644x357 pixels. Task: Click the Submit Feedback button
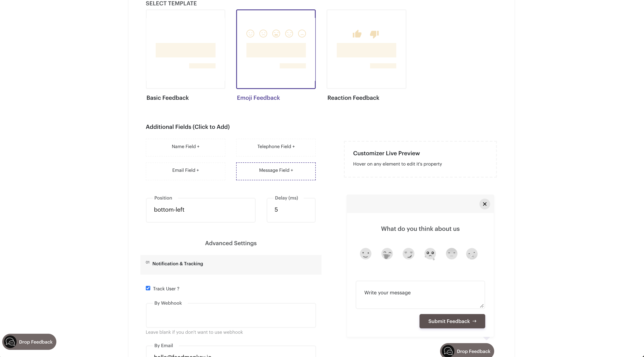(452, 321)
